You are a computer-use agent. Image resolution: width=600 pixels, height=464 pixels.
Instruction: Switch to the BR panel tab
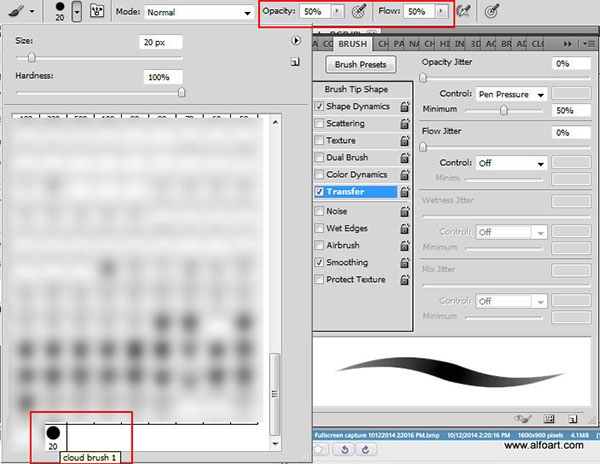coord(506,44)
